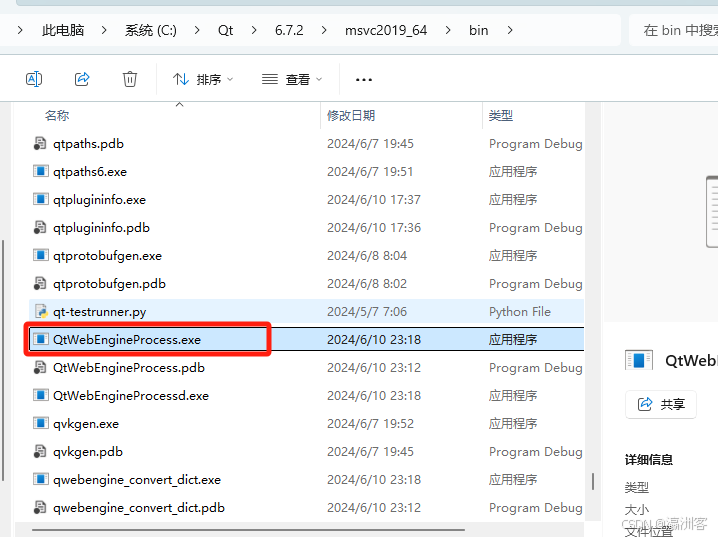Select the qtpaths6.exe file name
Image resolution: width=718 pixels, height=537 pixels.
[x=90, y=172]
